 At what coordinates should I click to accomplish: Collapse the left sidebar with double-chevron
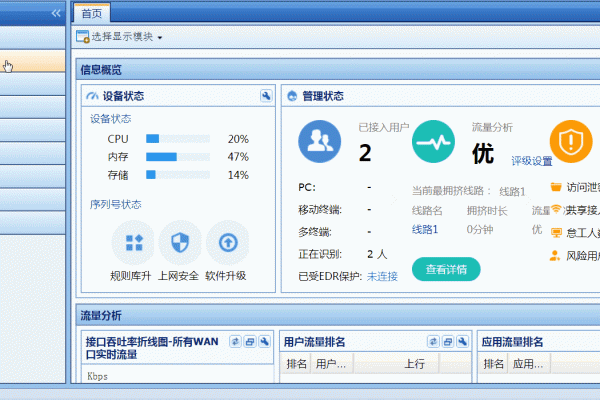coord(56,13)
